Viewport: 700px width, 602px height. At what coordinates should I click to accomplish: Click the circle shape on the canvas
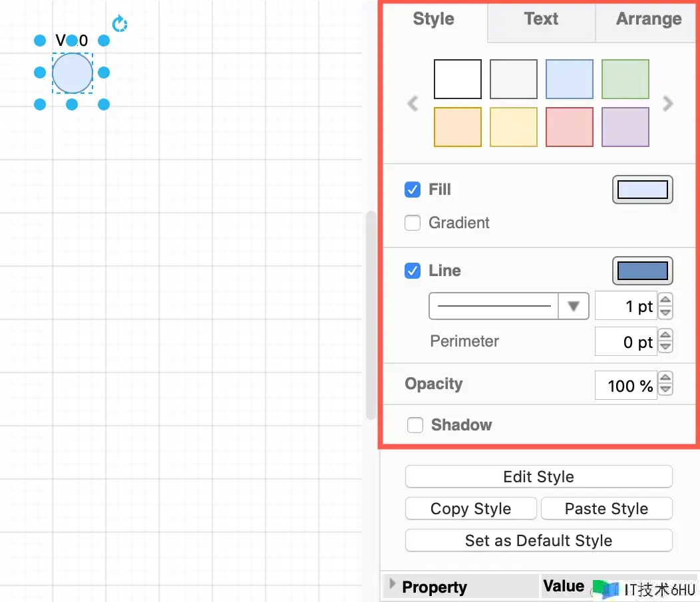tap(73, 73)
